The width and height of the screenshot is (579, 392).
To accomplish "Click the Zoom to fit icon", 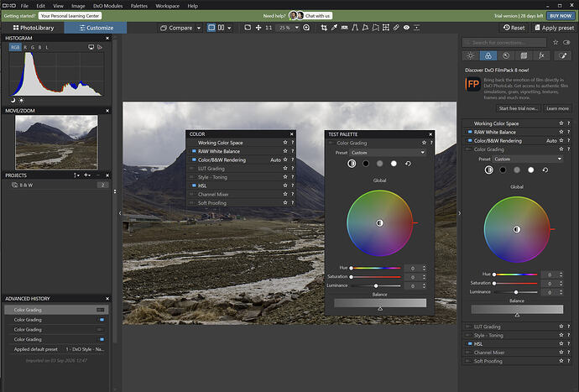I will 248,28.
